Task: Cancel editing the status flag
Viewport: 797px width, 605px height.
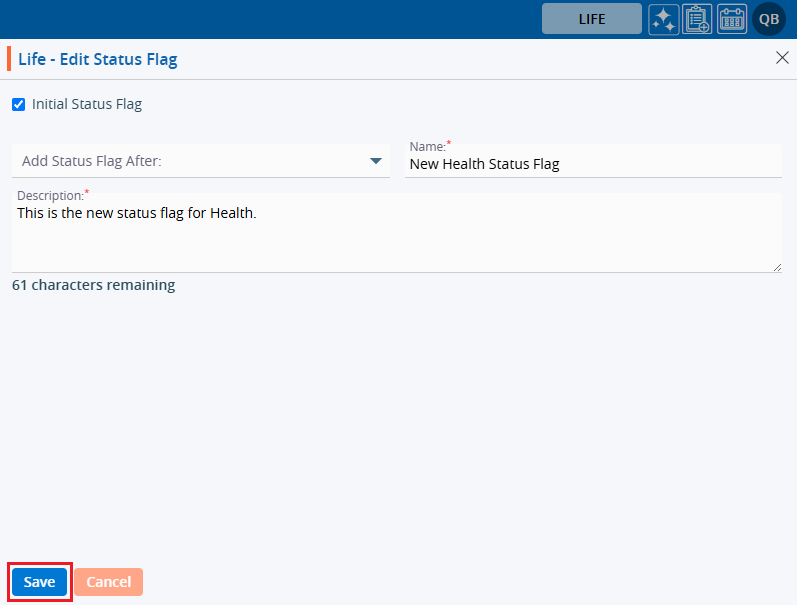Action: (108, 582)
